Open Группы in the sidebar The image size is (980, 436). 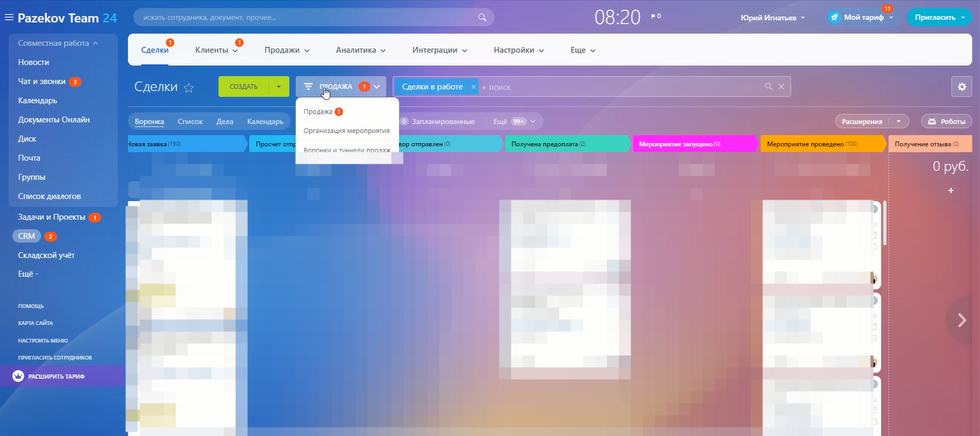pos(31,177)
